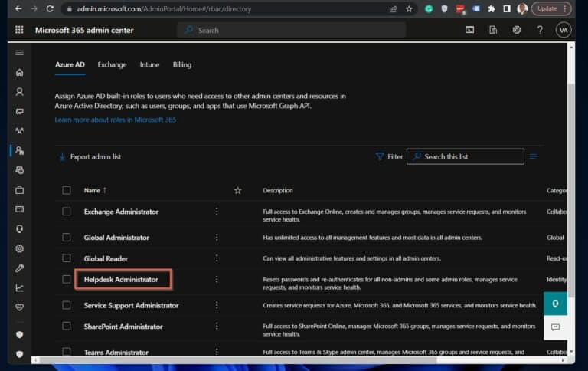Switch to the Billing tab
588x371 pixels.
182,64
